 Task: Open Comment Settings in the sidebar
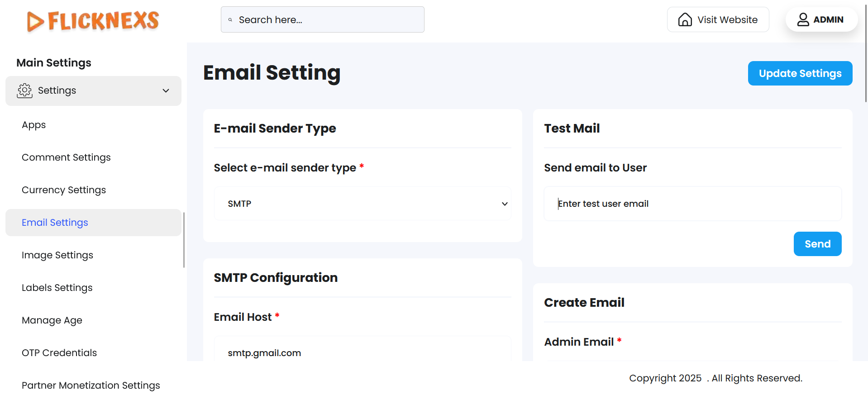[66, 157]
